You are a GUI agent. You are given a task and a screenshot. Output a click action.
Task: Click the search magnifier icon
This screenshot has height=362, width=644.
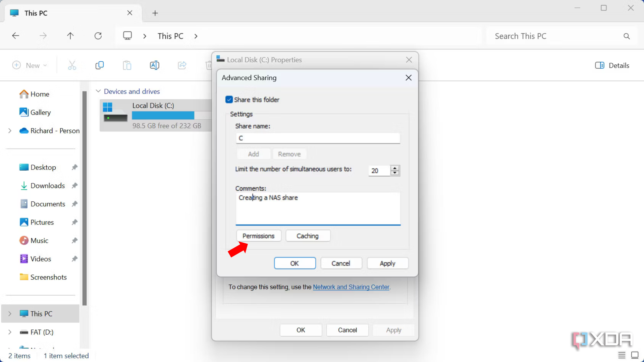tap(627, 36)
